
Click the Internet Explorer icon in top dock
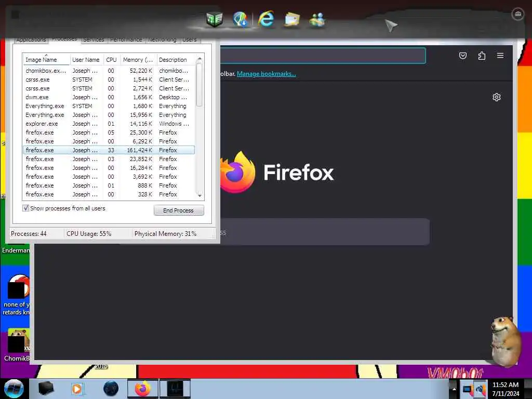[x=266, y=19]
